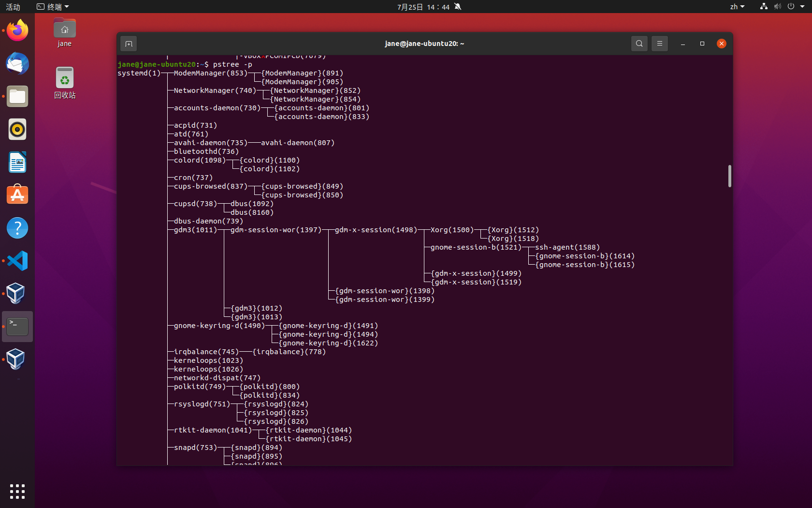
Task: Click 'colord(1098)' process entry
Action: (x=200, y=160)
